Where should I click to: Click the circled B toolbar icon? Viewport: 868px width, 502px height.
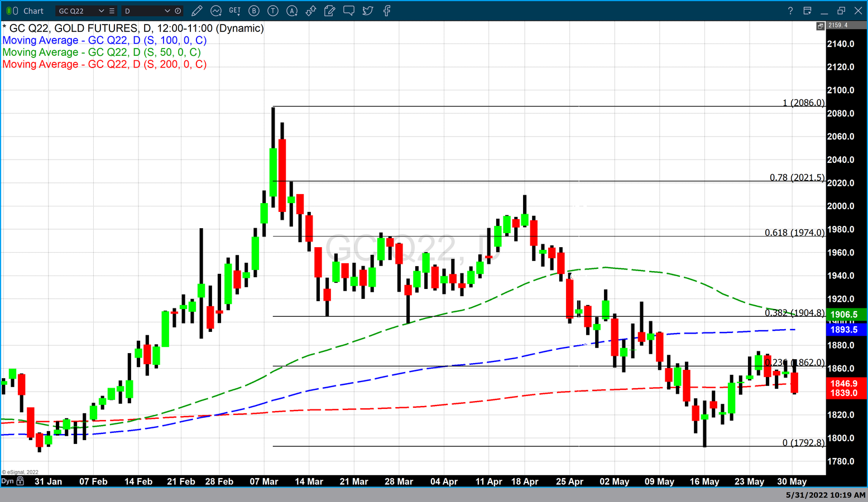tap(254, 11)
